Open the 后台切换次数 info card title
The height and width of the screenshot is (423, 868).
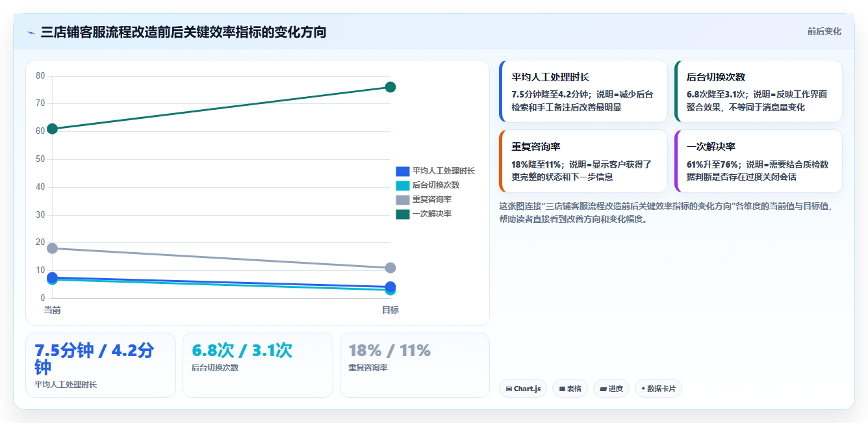tap(716, 77)
